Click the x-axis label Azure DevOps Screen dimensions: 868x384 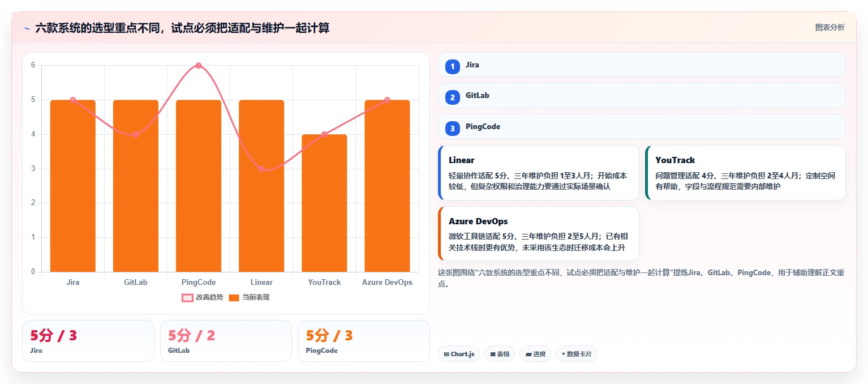pyautogui.click(x=387, y=282)
